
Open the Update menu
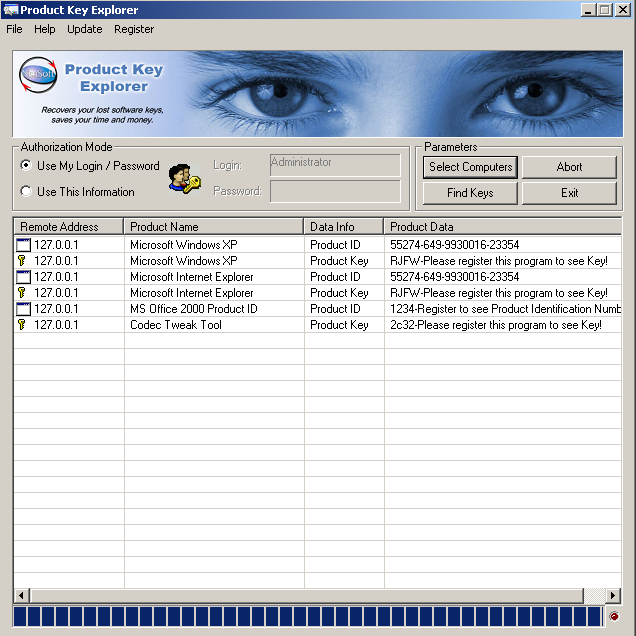click(x=85, y=29)
